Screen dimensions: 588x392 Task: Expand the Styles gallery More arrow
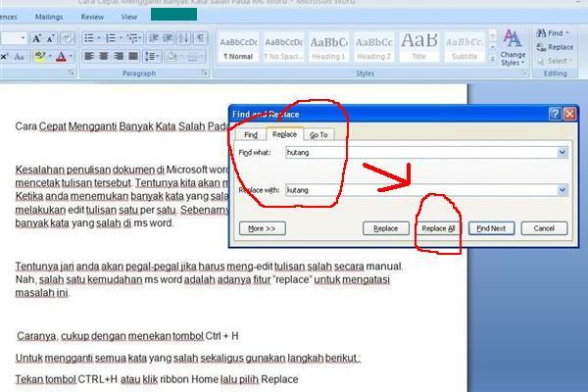492,59
